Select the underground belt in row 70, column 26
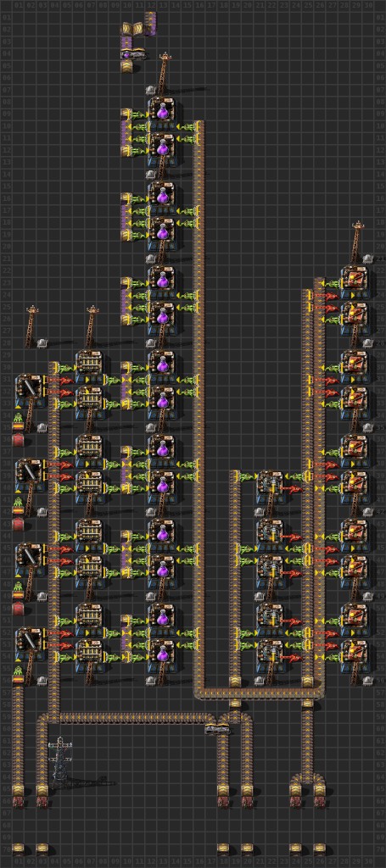Viewport: 386px width, 868px height. [x=320, y=849]
